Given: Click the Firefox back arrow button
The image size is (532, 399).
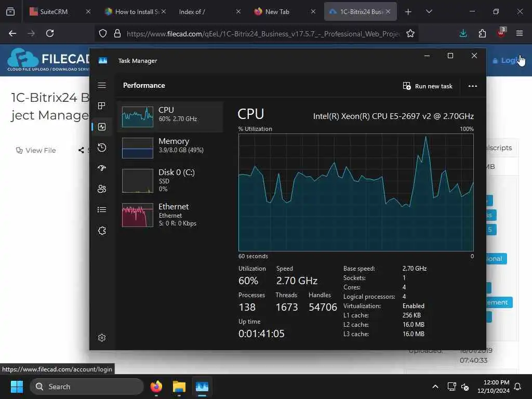Looking at the screenshot, I should point(12,33).
